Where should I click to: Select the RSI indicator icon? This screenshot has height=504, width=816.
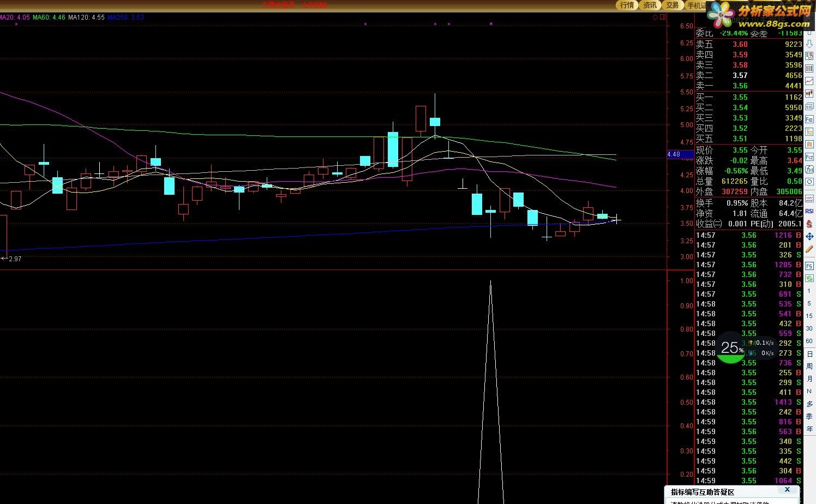[x=809, y=211]
